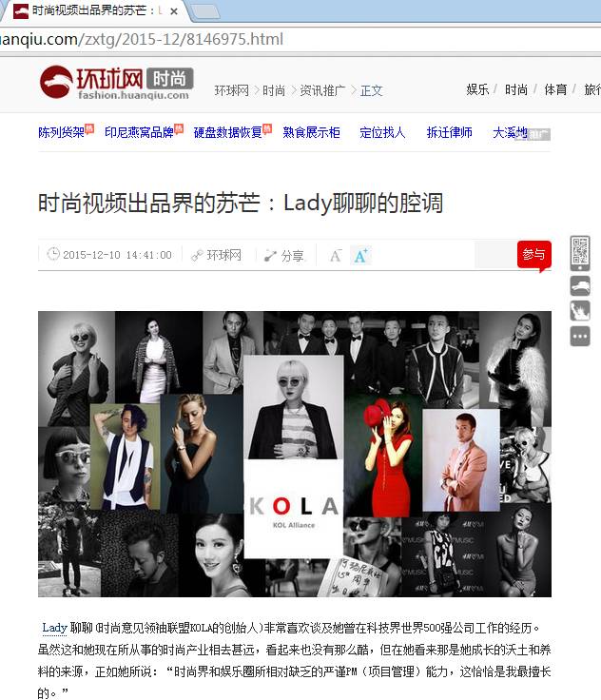Open the 娱乐 navigation menu item
The image size is (601, 700).
tap(477, 89)
